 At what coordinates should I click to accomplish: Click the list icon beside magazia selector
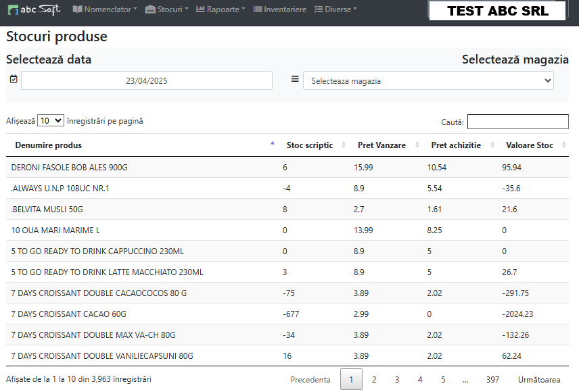pos(295,79)
